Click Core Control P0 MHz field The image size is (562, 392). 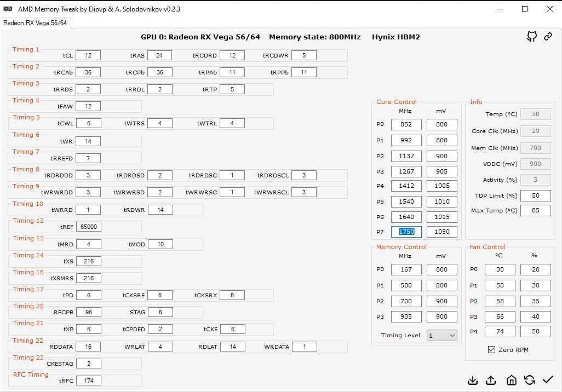click(406, 124)
